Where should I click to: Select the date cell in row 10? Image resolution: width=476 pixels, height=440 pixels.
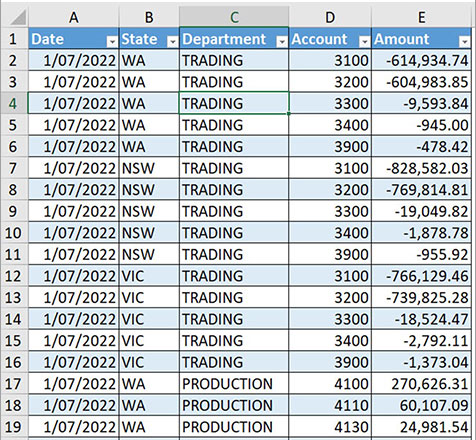(x=74, y=233)
